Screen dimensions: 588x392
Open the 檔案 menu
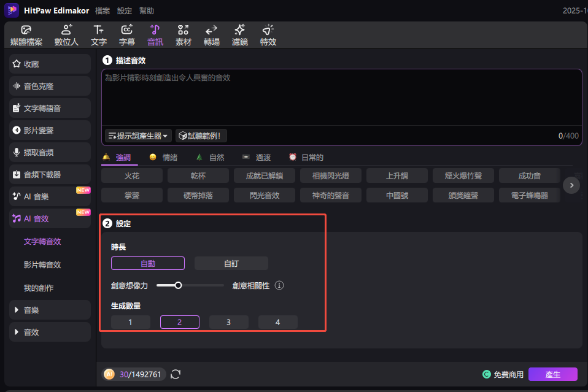click(x=103, y=11)
